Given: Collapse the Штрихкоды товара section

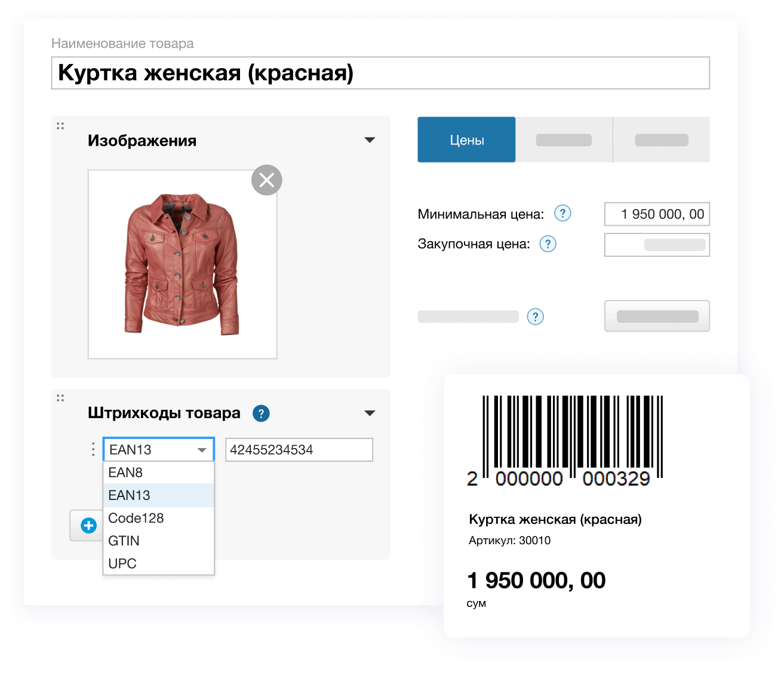Looking at the screenshot, I should point(370,413).
